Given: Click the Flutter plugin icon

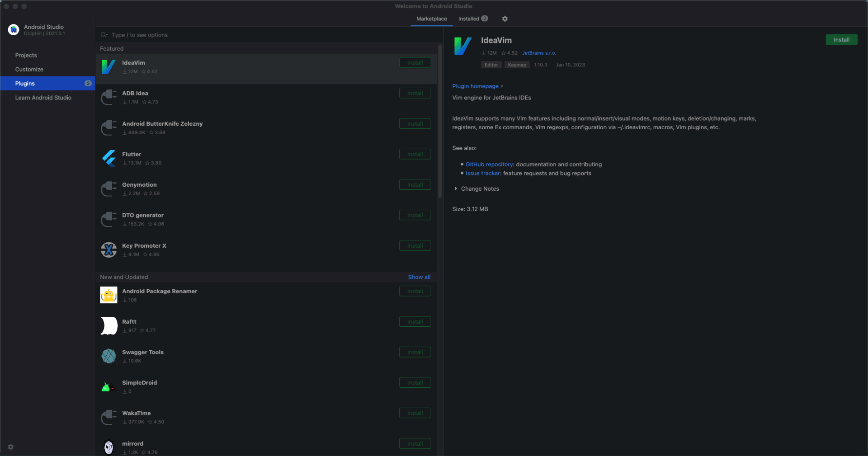Looking at the screenshot, I should pos(108,158).
